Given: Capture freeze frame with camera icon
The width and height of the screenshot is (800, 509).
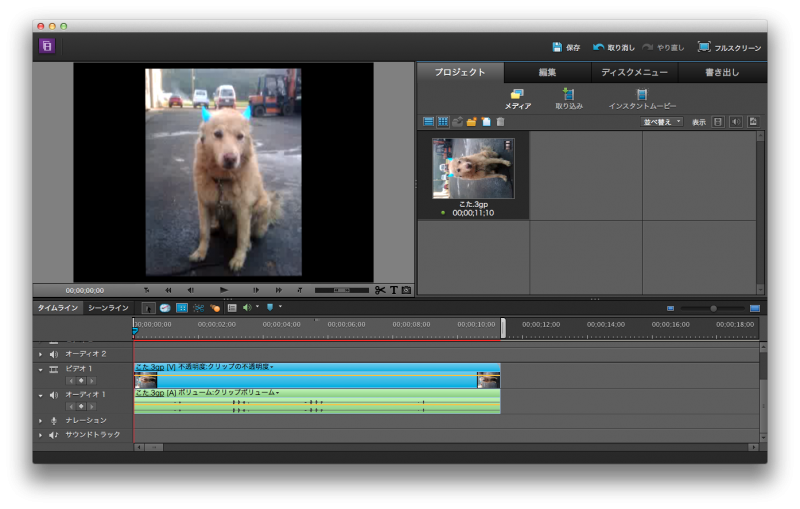Looking at the screenshot, I should (407, 290).
